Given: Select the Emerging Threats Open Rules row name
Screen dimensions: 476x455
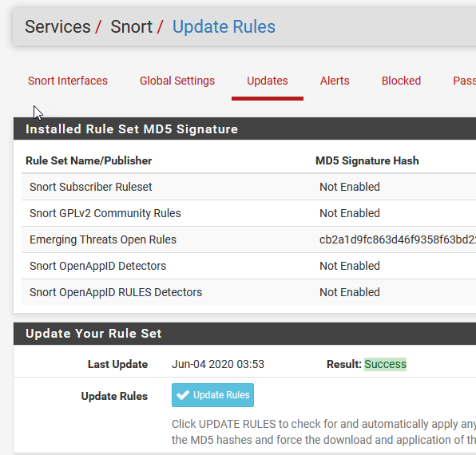Looking at the screenshot, I should coord(103,239).
